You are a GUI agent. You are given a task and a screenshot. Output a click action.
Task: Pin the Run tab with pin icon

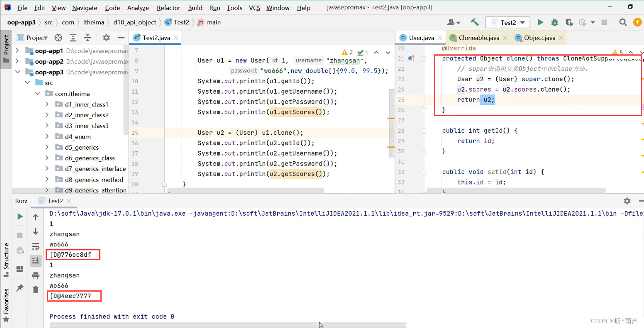click(x=20, y=288)
